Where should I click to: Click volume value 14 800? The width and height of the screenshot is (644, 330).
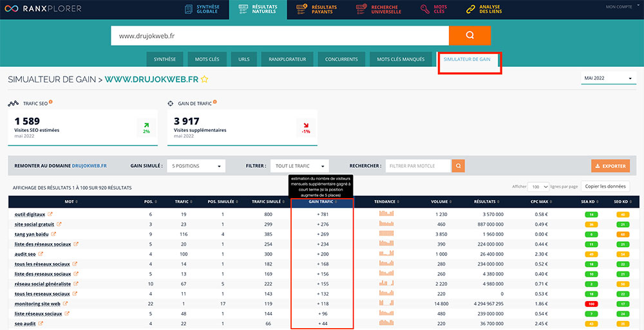(x=440, y=304)
